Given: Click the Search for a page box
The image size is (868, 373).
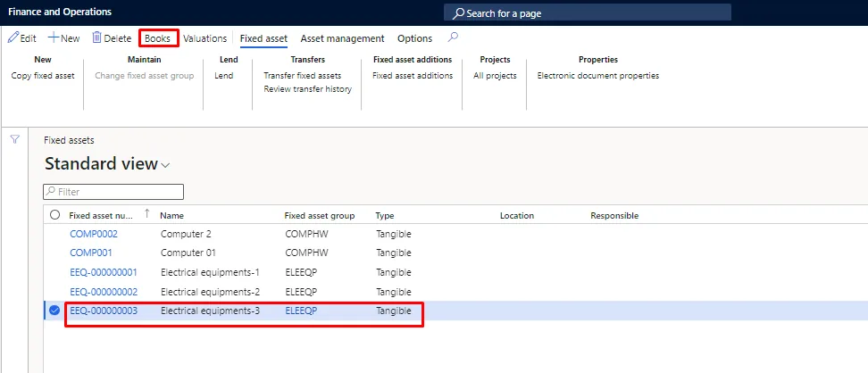Looking at the screenshot, I should point(588,12).
